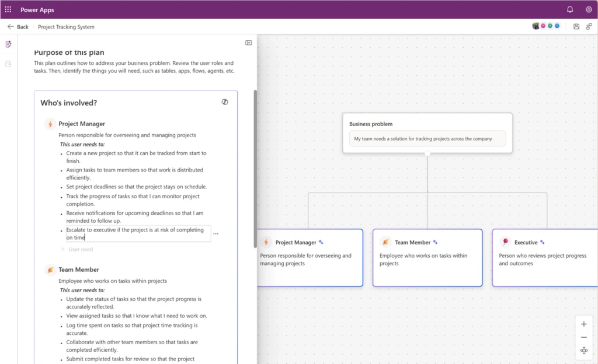Open the share feedback icon near the avatars
The image size is (598, 364).
click(590, 26)
